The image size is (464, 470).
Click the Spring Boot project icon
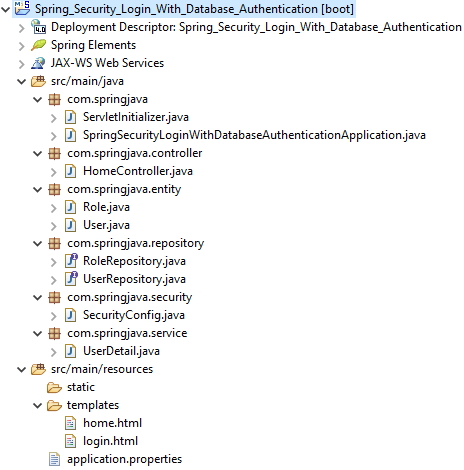[22, 8]
